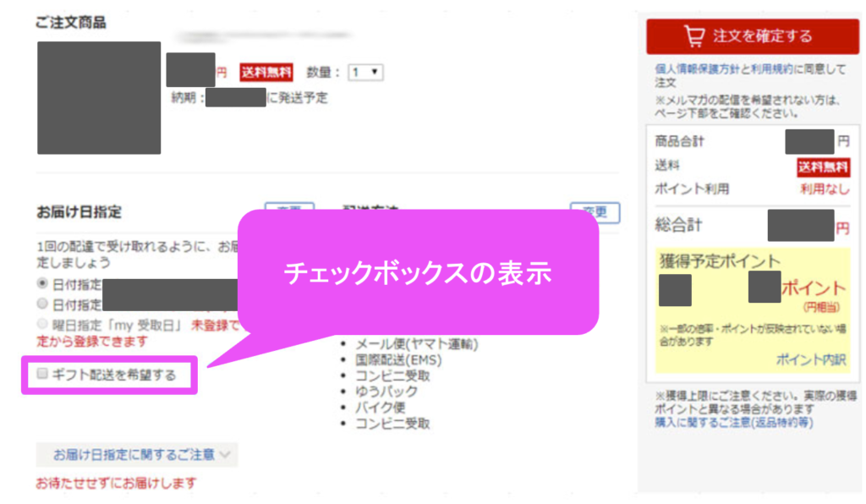Image resolution: width=866 pixels, height=504 pixels.
Task: Click the 送料無料 badge beside the item price
Action: pos(266,73)
